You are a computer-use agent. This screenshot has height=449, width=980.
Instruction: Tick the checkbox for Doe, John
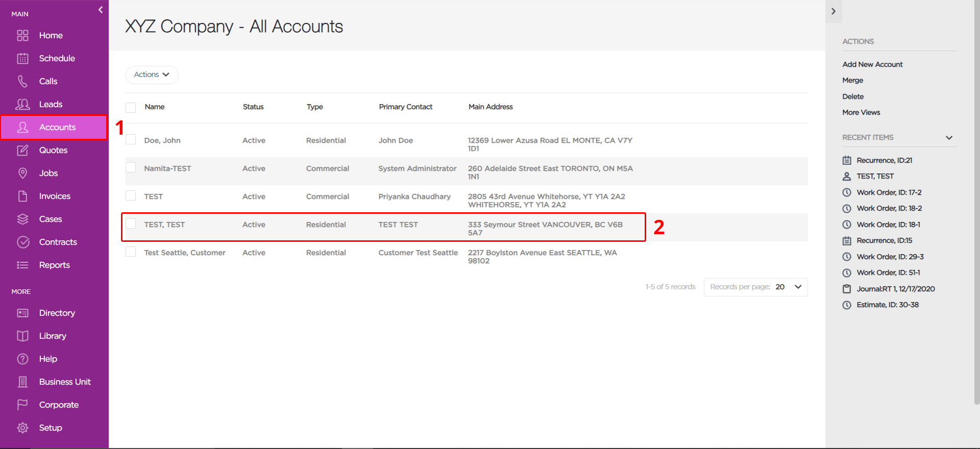(x=131, y=139)
